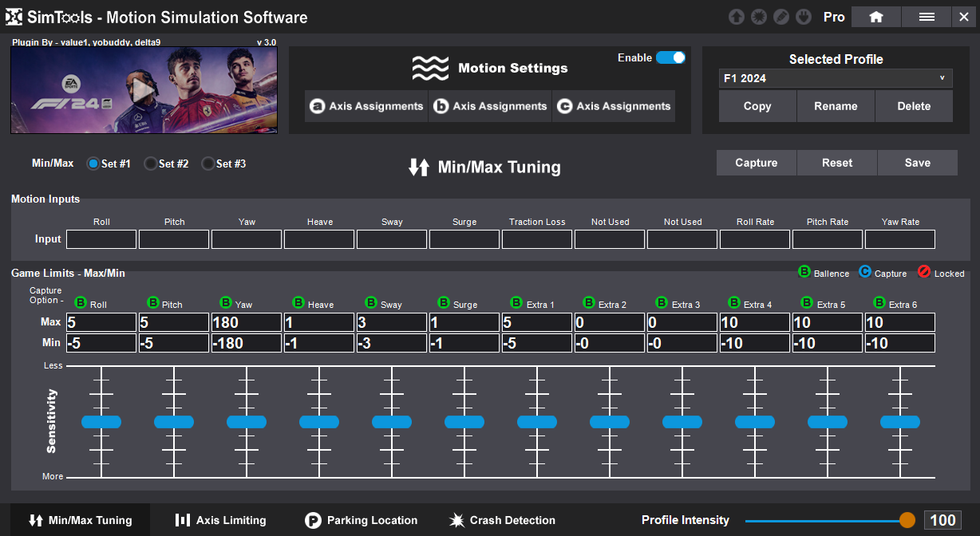Click the Traction Loss motion input box
This screenshot has width=980, height=536.
(537, 239)
